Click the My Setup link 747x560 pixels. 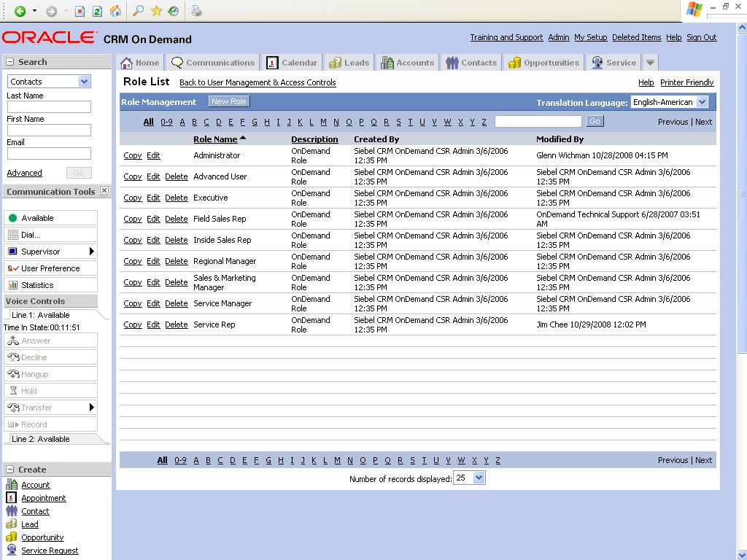point(591,37)
